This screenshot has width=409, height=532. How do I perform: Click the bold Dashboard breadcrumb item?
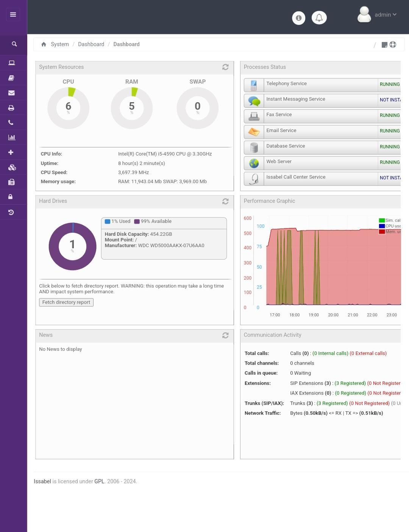coord(126,44)
